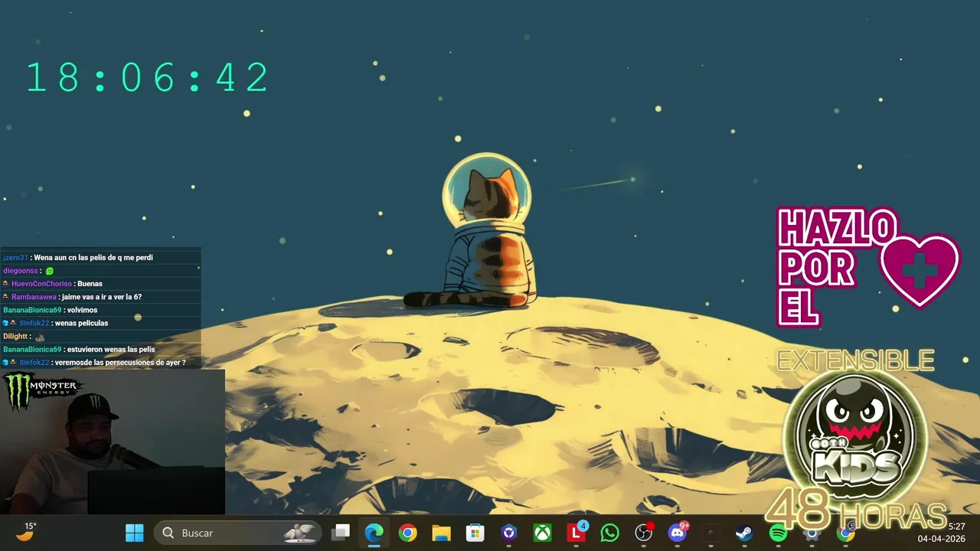Switch to OBS Studio in the taskbar
The height and width of the screenshot is (551, 980).
pos(644,533)
